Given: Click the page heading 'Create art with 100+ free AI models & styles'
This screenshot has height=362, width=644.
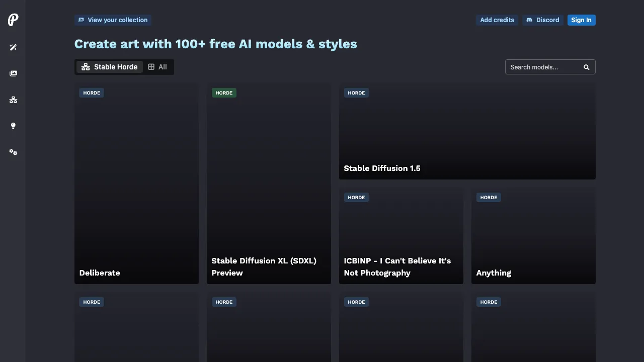Looking at the screenshot, I should 216,44.
